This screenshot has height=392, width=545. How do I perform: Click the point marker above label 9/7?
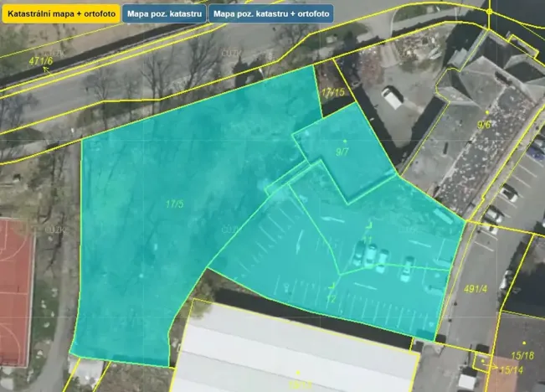[345, 142]
